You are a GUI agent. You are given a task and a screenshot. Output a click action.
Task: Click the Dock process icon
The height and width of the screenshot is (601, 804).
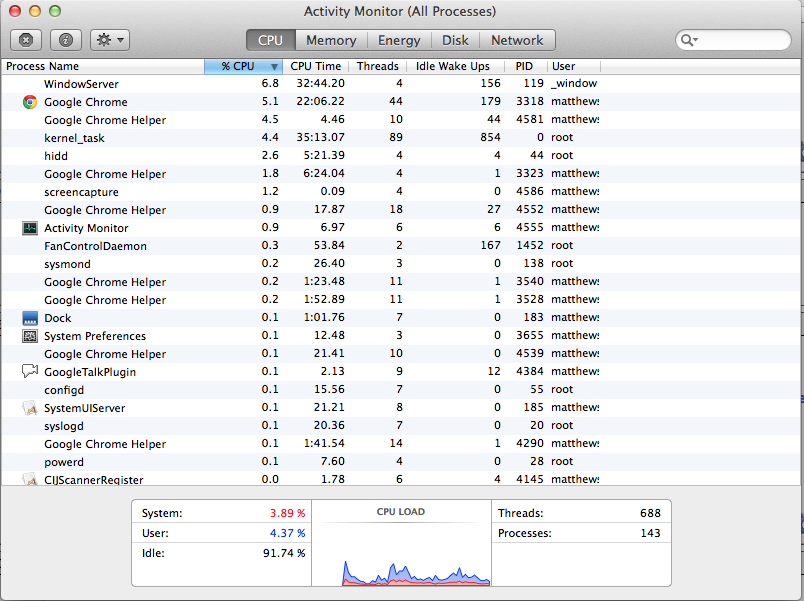(x=30, y=318)
